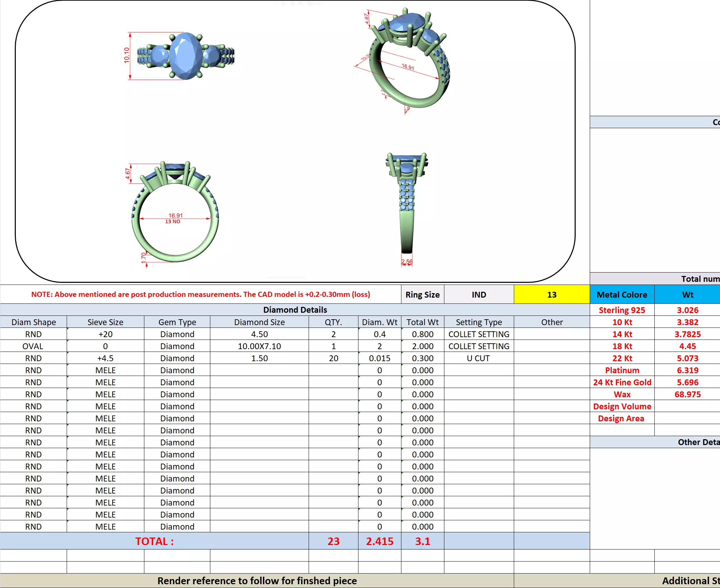Select the U CUT setting type cell
The width and height of the screenshot is (720, 588).
pos(478,358)
